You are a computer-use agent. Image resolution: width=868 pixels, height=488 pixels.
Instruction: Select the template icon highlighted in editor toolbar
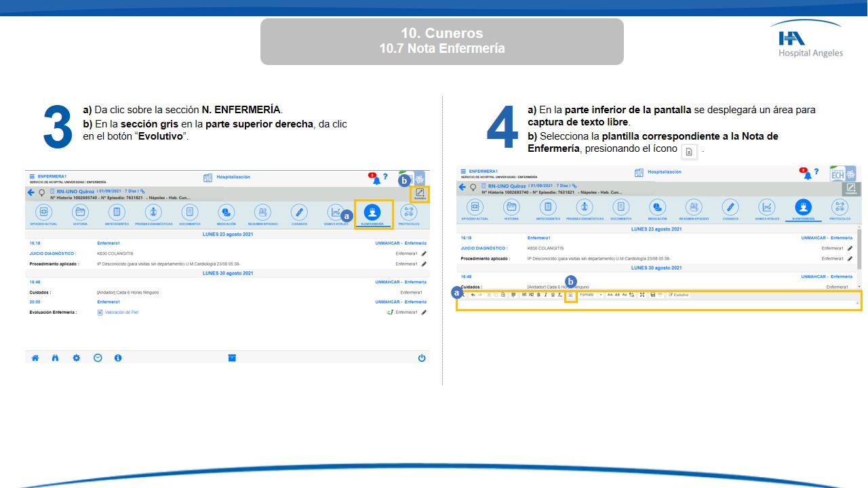570,295
